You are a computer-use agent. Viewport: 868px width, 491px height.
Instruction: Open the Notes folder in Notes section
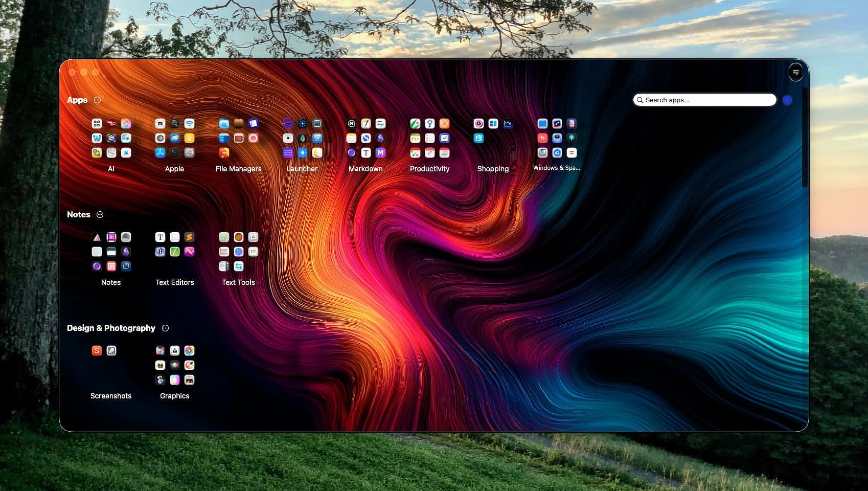[111, 252]
